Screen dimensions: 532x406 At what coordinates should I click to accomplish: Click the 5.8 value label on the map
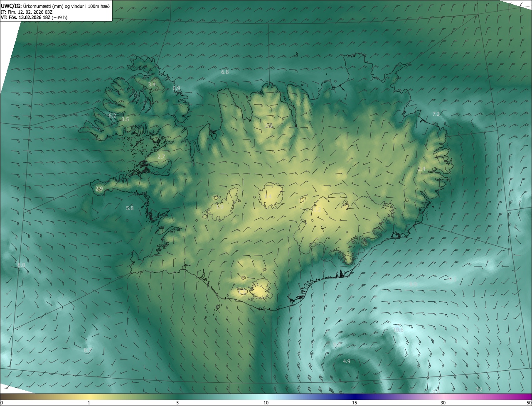[x=130, y=208]
